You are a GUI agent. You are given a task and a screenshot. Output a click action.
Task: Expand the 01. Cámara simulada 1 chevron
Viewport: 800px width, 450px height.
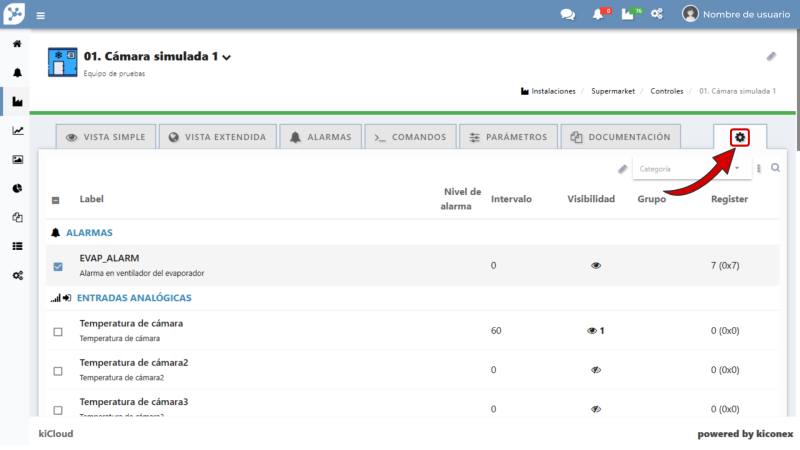point(227,58)
